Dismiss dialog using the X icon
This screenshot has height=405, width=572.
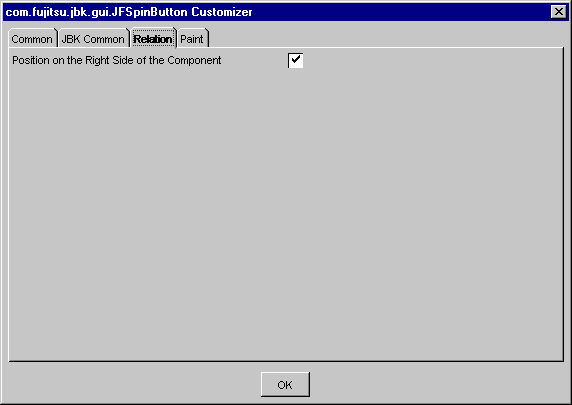(x=559, y=12)
